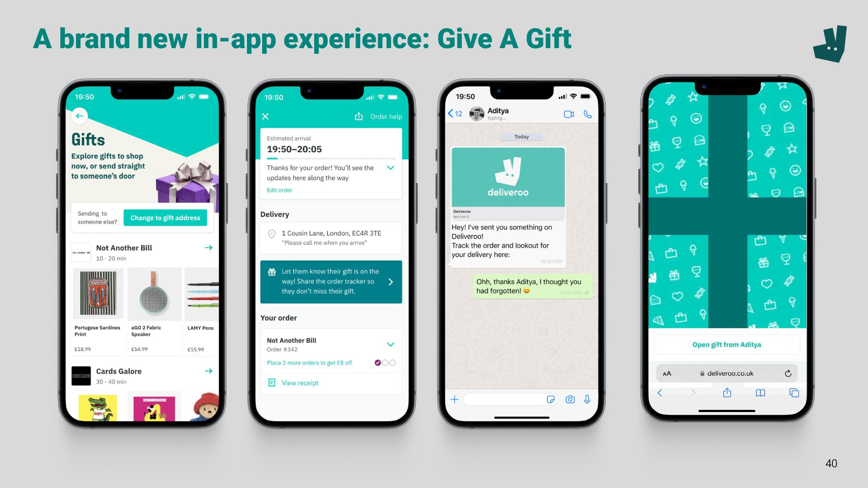Click Open gift from Aditya button
868x488 pixels.
point(726,344)
